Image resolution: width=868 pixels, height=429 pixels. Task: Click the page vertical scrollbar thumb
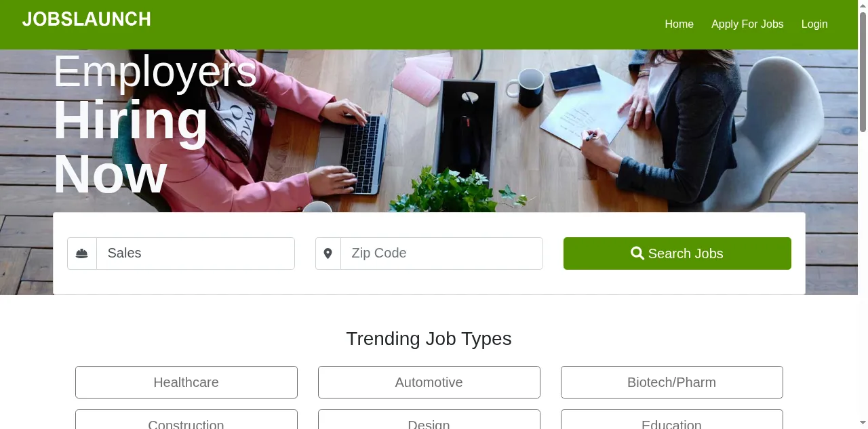[x=863, y=71]
